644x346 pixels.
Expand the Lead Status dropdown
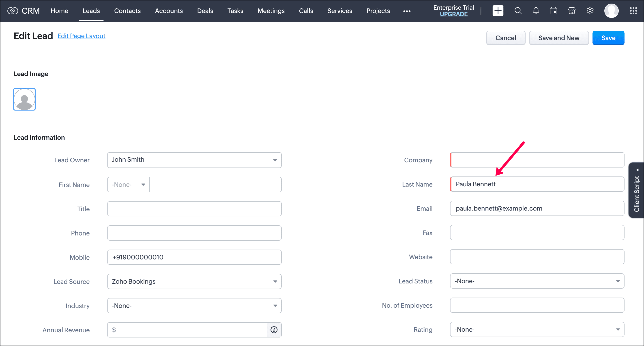537,281
